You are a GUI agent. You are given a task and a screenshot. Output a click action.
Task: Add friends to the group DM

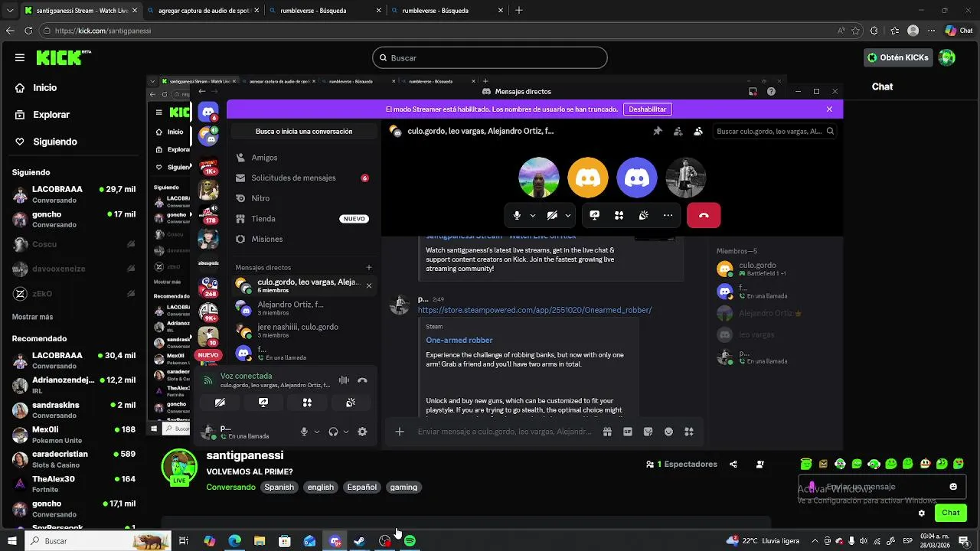(x=678, y=131)
